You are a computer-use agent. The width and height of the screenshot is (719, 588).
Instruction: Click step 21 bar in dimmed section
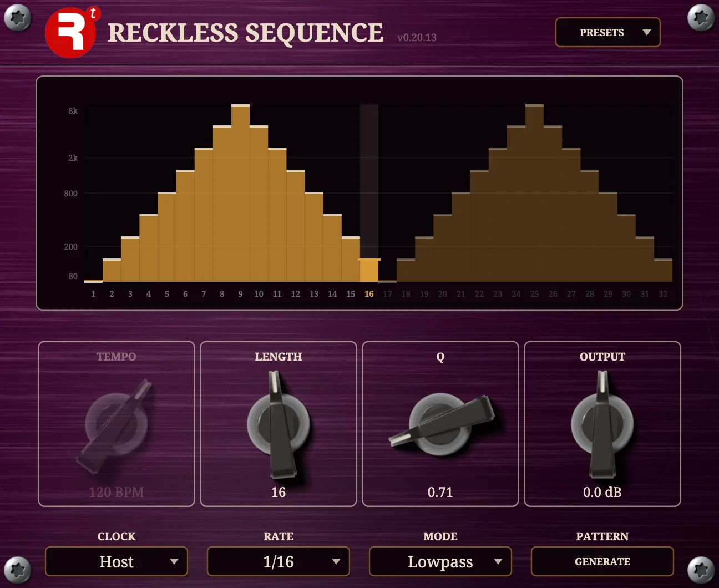point(461,237)
